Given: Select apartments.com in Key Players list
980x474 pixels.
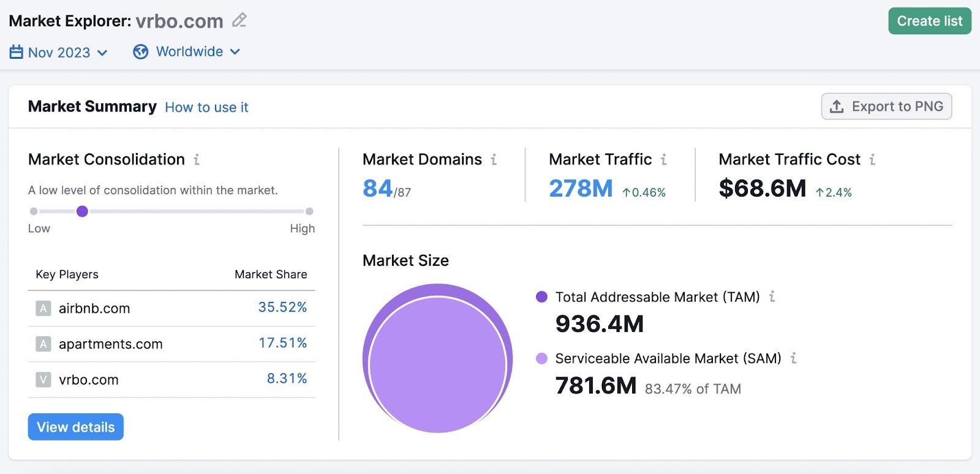Looking at the screenshot, I should (110, 344).
